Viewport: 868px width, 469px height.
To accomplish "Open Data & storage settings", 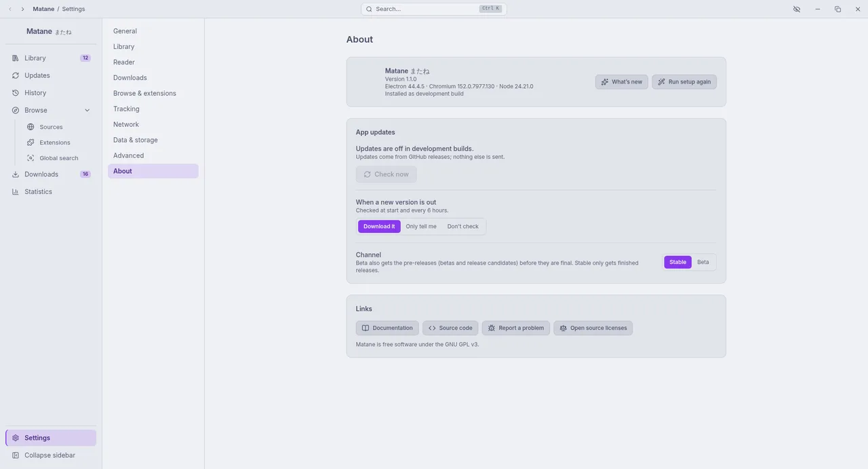I will tap(153, 140).
